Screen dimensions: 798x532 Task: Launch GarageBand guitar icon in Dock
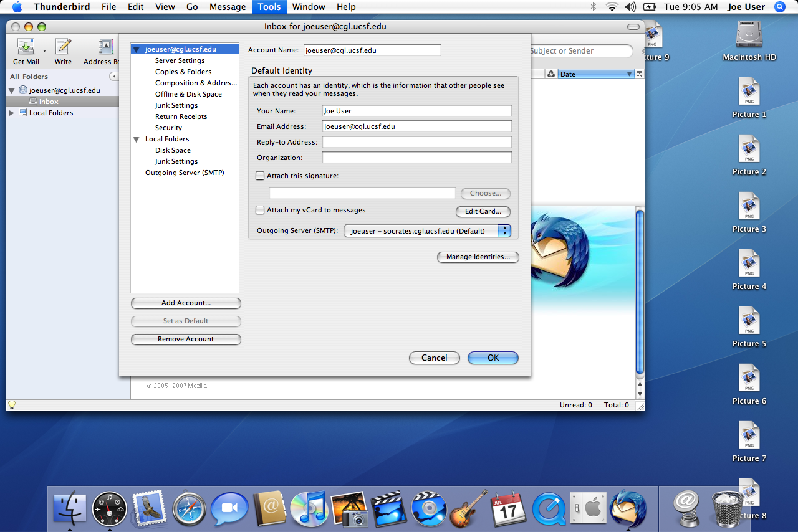pos(469,509)
